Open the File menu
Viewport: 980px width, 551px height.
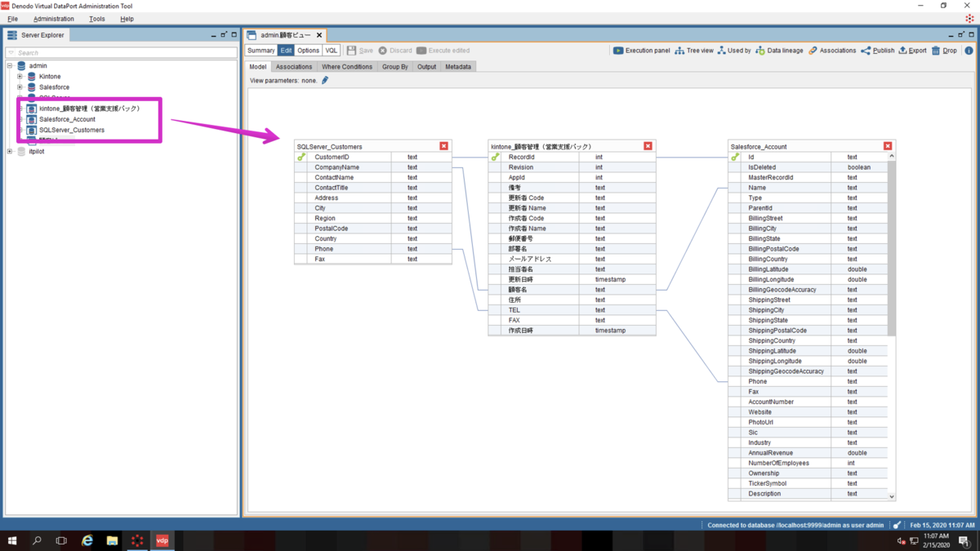(12, 19)
